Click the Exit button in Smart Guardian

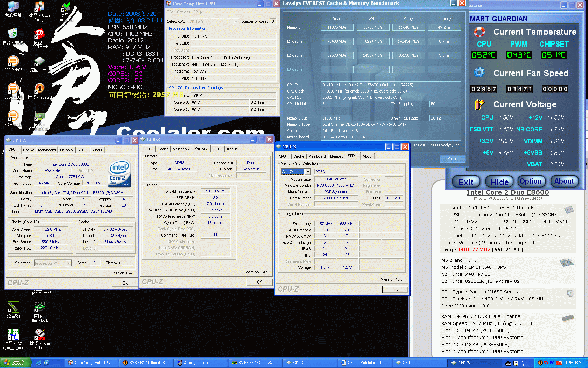(x=466, y=182)
